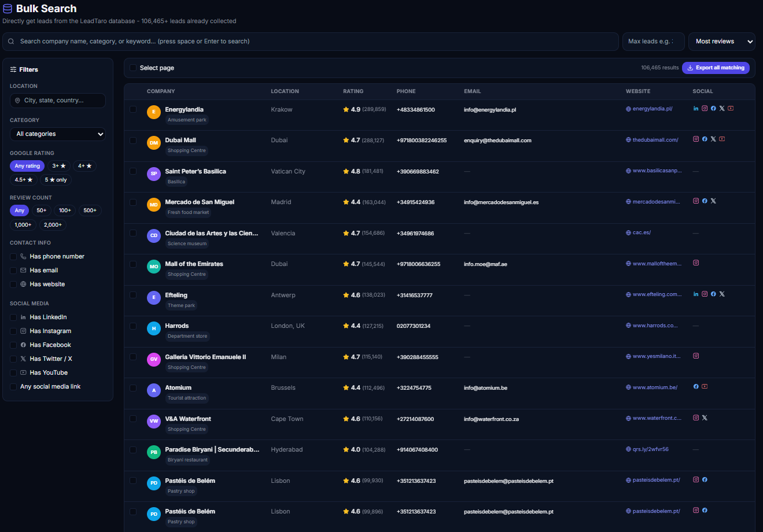The width and height of the screenshot is (763, 532).
Task: Open Atomium's YouTube icon
Action: (705, 387)
